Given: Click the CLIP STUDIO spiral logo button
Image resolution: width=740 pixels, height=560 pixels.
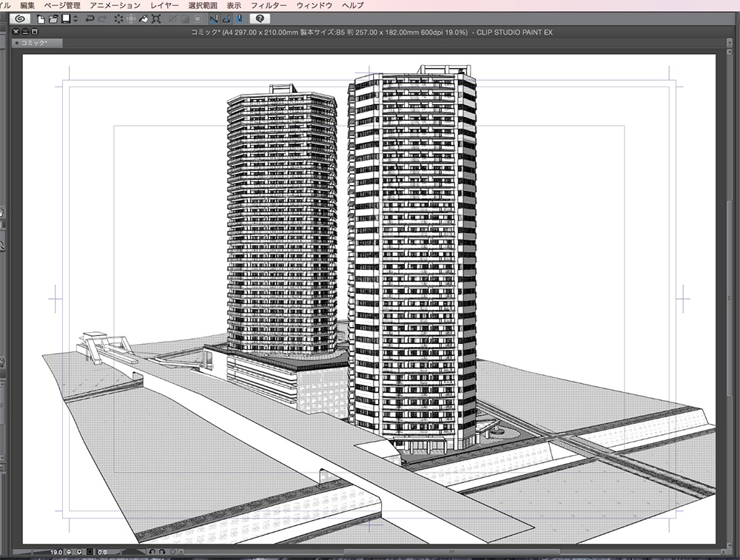Looking at the screenshot, I should pyautogui.click(x=19, y=18).
